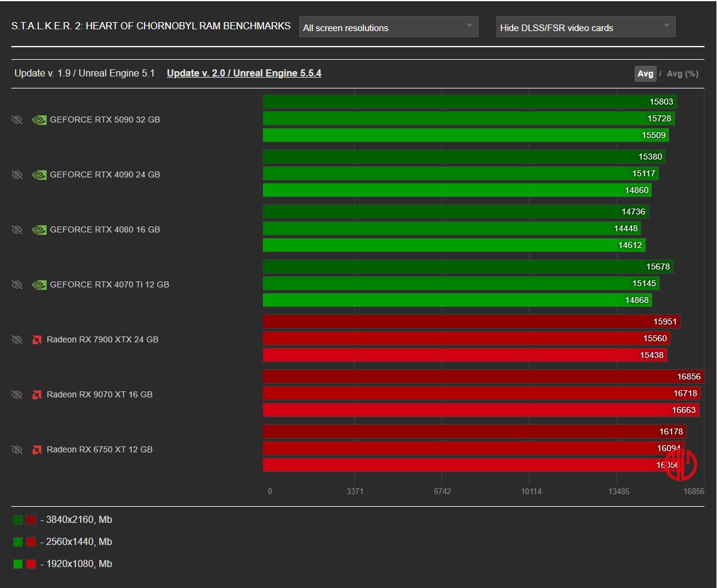Screen dimensions: 717x588
Task: Click the RTX 5090 bar showing 15509
Action: click(465, 135)
